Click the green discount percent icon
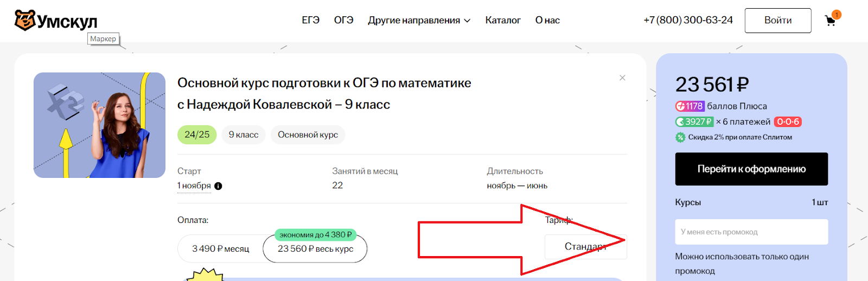This screenshot has height=281, width=868. (680, 137)
